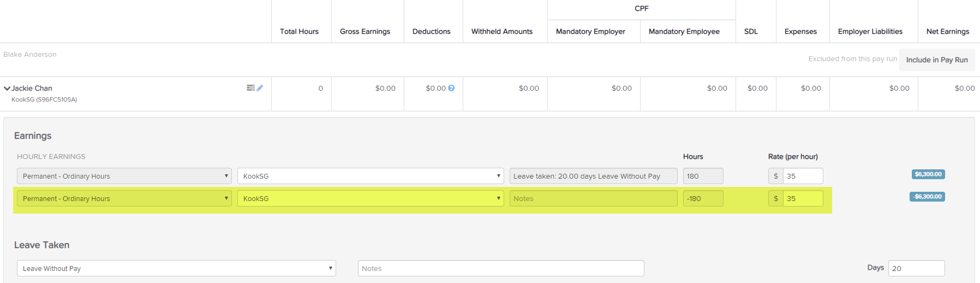Click the CPF group header

[x=642, y=8]
